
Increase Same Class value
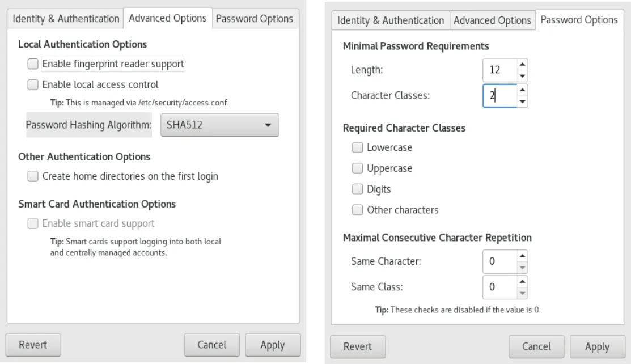[x=522, y=282]
